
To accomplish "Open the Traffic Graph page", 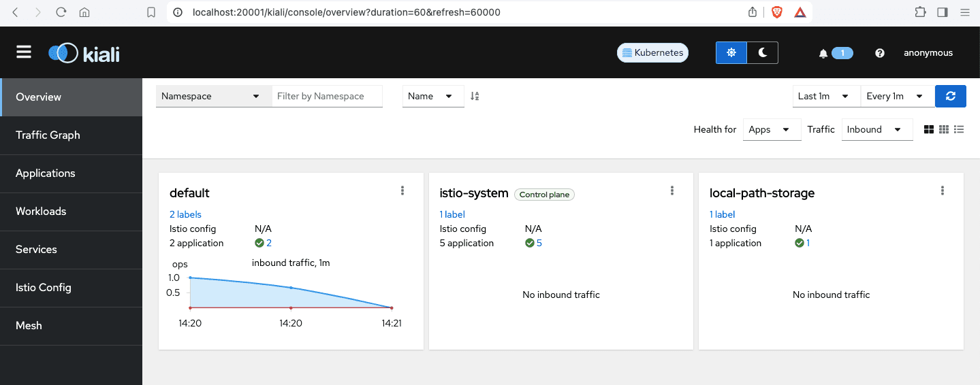I will pos(72,135).
